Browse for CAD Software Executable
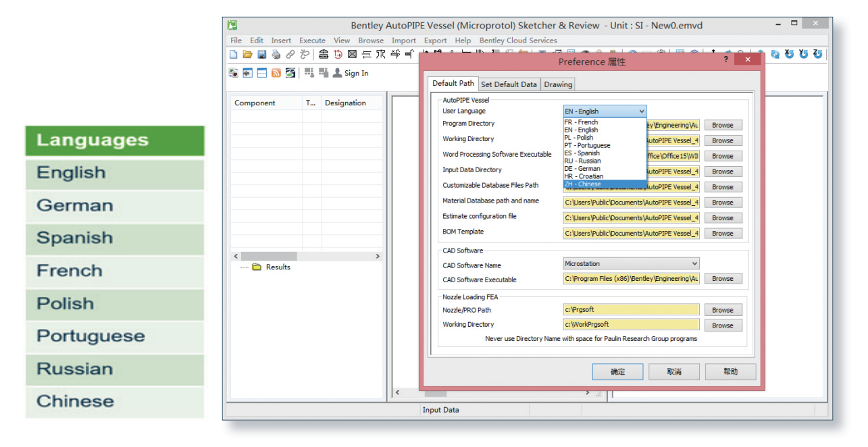This screenshot has height=447, width=868. (723, 278)
